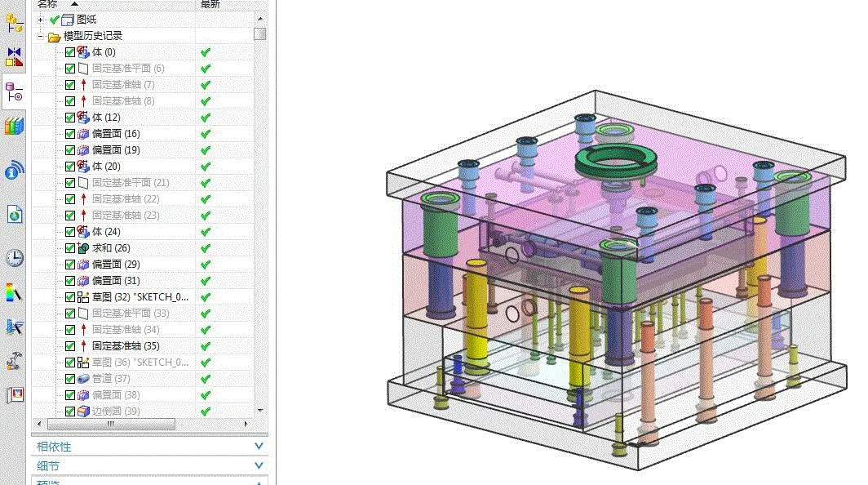Select the green locating ring on the mold
The image size is (868, 485).
(616, 160)
